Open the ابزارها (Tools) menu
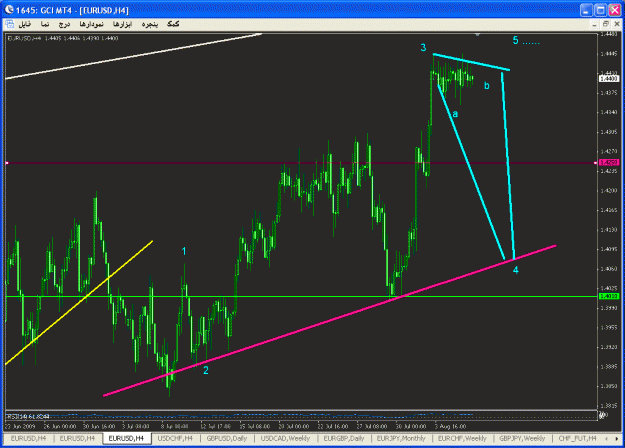This screenshot has width=625, height=448. click(x=122, y=24)
